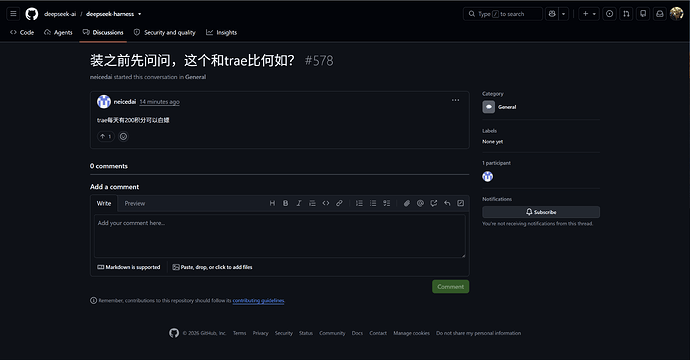Insert code formatting in comment
This screenshot has width=690, height=360.
click(326, 203)
